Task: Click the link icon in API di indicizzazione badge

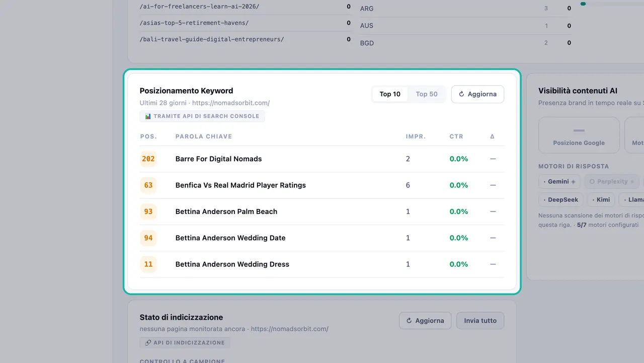Action: pos(148,343)
